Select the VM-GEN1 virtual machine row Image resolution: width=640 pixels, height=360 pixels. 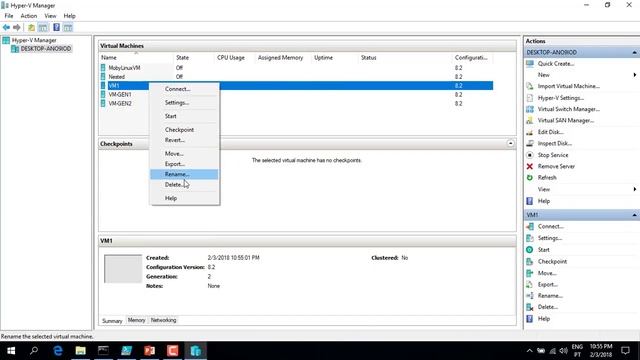tap(297, 95)
